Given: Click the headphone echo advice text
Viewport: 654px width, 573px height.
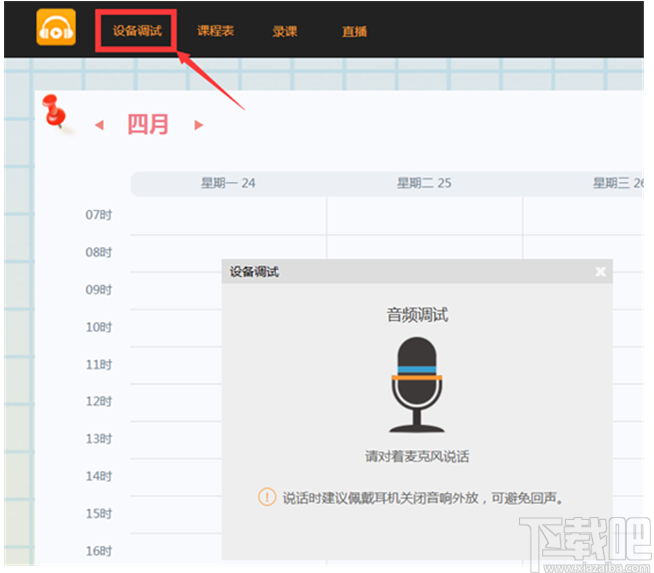Looking at the screenshot, I should point(423,498).
